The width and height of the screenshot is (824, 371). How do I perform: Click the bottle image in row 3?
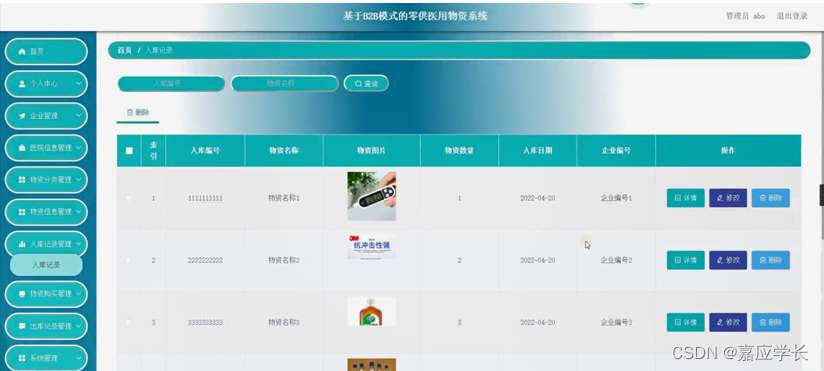(372, 311)
